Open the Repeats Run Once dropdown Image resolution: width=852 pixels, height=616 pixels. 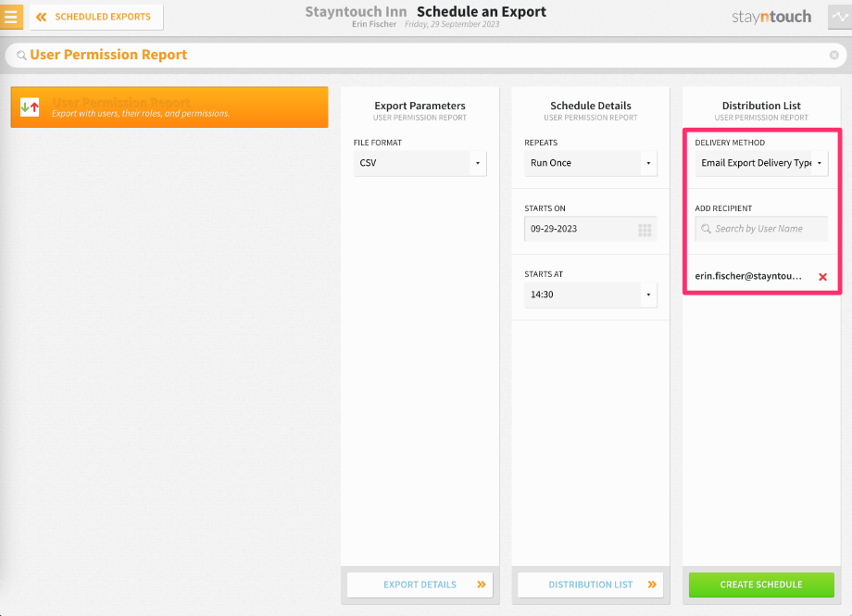591,163
